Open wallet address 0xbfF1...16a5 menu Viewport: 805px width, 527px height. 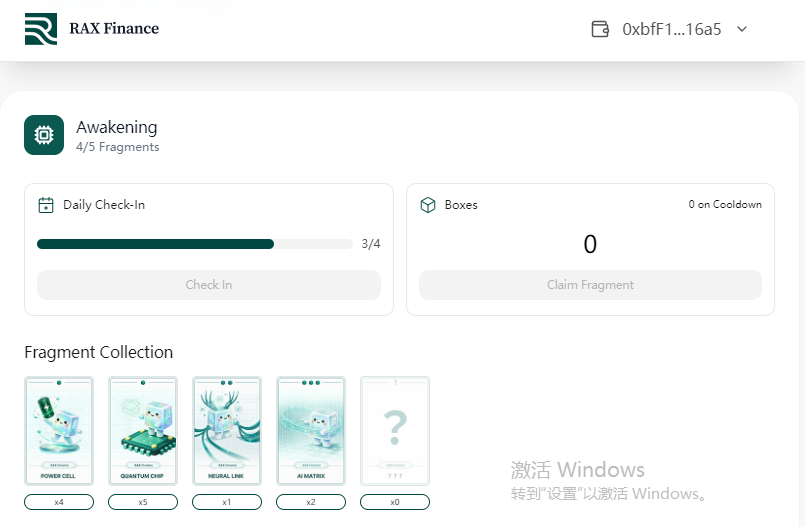click(672, 29)
